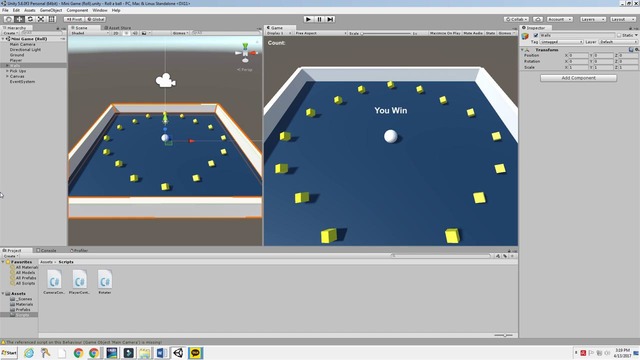The height and width of the screenshot is (360, 640).
Task: Open the Layers dropdown
Action: tap(592, 19)
